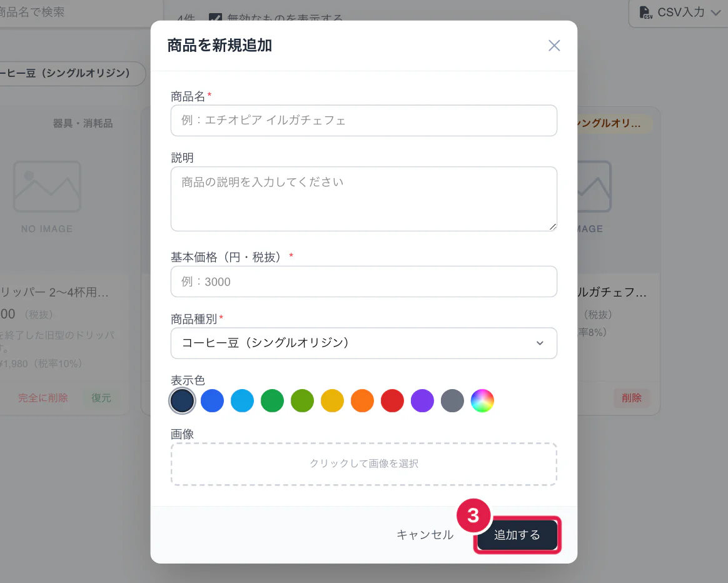Click the image upload area クリックして画像を選択
728x583 pixels.
363,464
